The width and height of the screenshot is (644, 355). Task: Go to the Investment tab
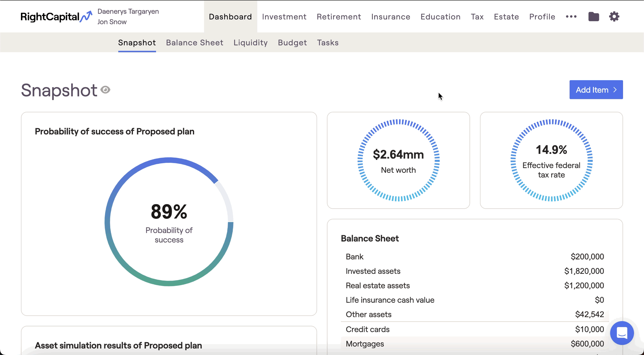[284, 16]
